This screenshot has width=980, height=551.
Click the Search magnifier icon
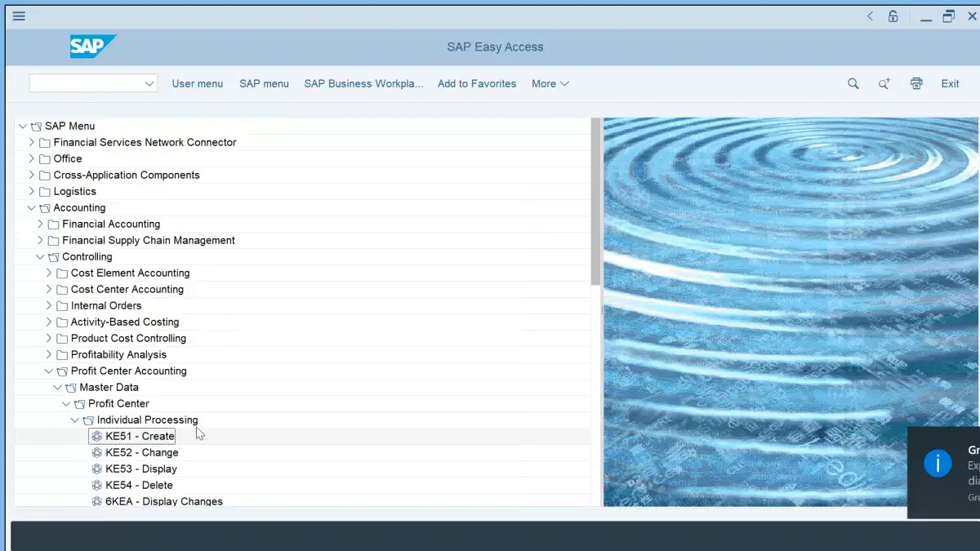853,83
